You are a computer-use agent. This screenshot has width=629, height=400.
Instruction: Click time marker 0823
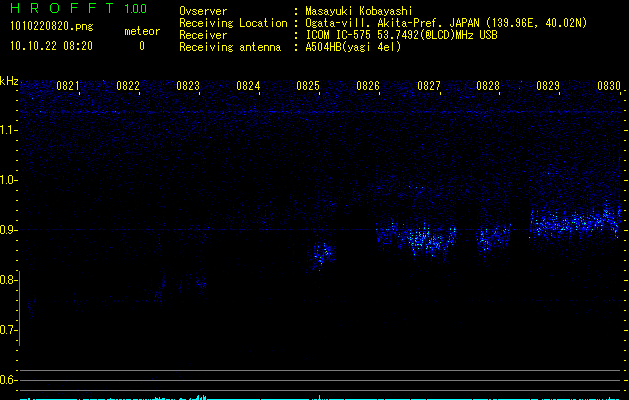click(188, 86)
